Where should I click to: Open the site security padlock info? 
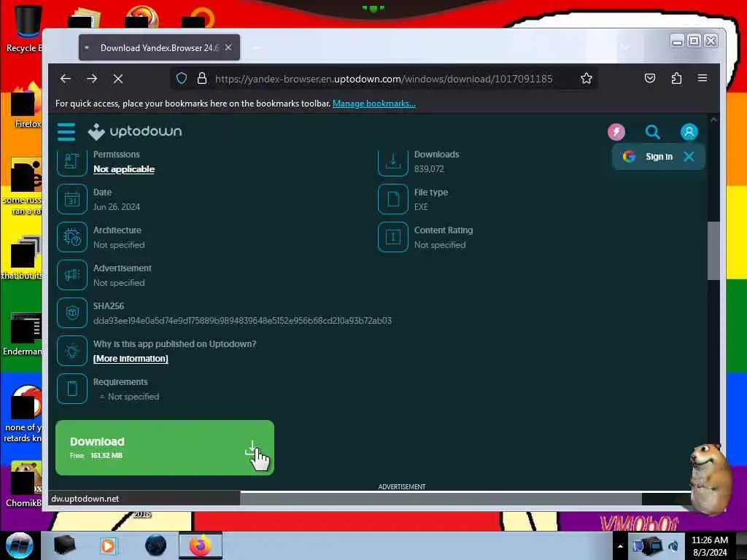coord(202,78)
